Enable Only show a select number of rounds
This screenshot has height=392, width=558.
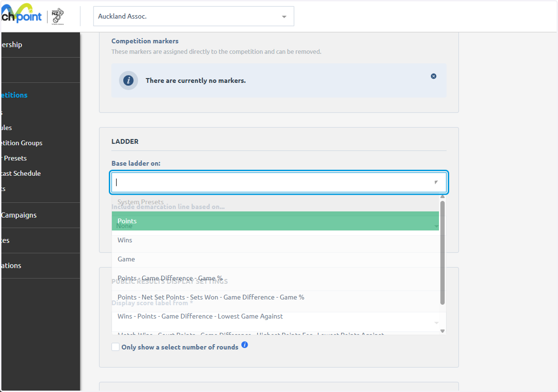click(115, 347)
